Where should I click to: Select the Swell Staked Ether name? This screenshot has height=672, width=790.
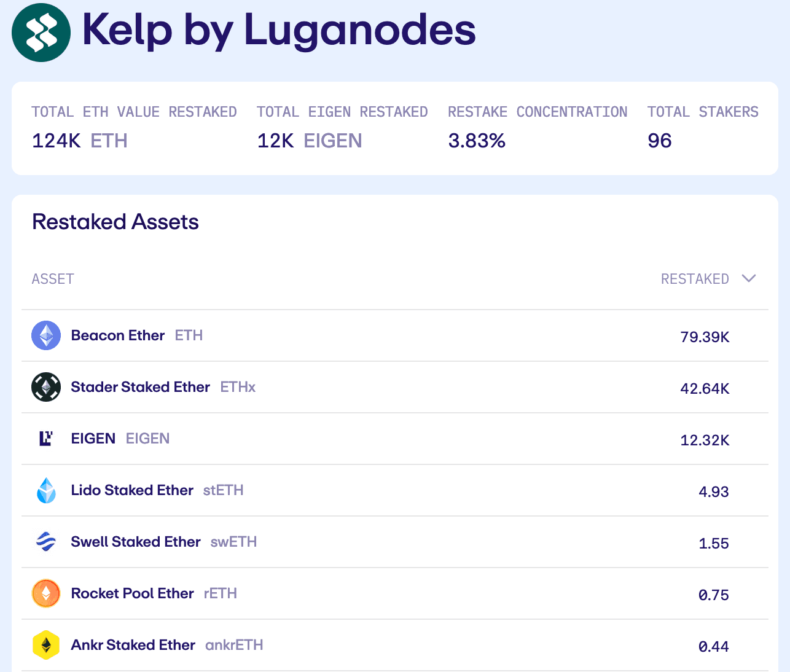click(136, 542)
